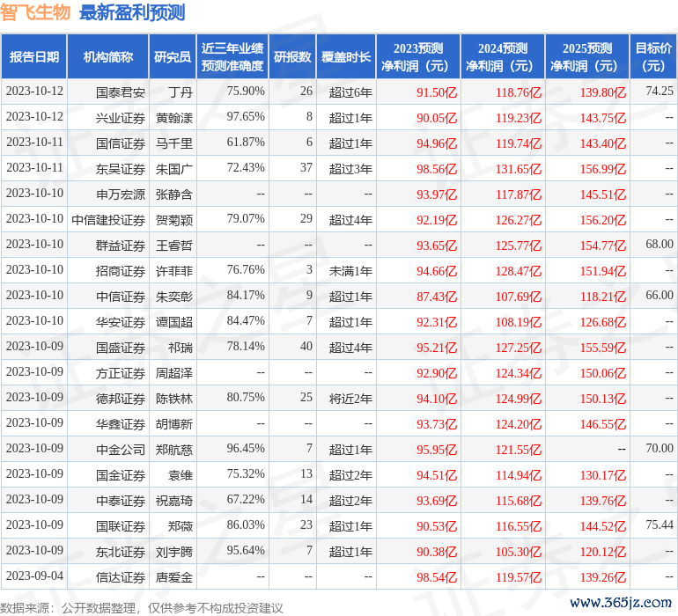Click researcher name 黄翰漾
This screenshot has height=616, width=678.
click(174, 118)
